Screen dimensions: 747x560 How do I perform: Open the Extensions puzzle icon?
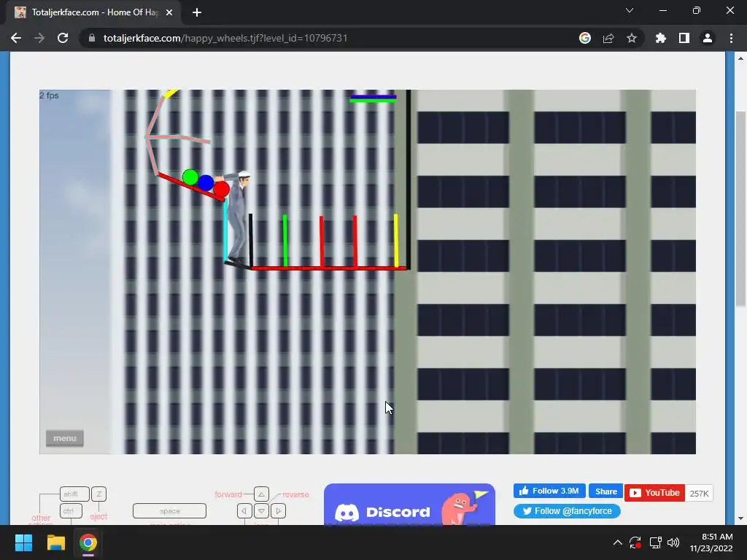tap(661, 38)
